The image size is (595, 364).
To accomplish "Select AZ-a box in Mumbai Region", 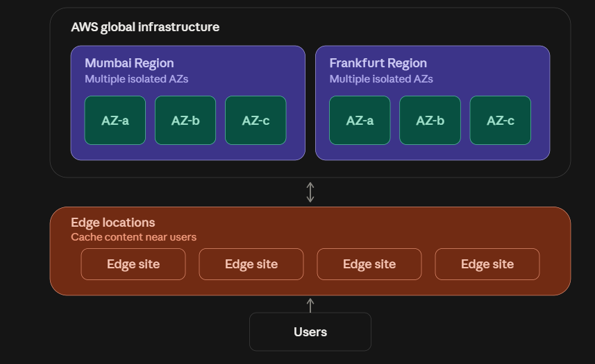I will point(115,121).
